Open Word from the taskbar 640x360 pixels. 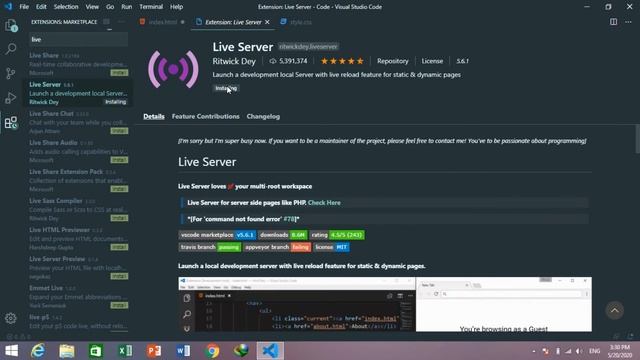[183, 351]
